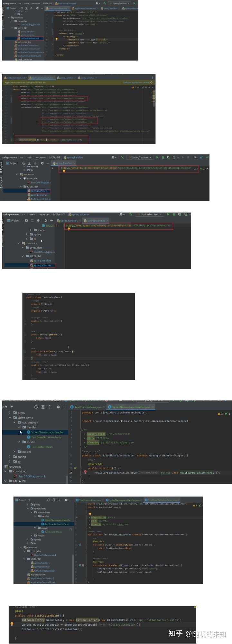Select red-outlined spring.schemas file in tree

(42, 265)
